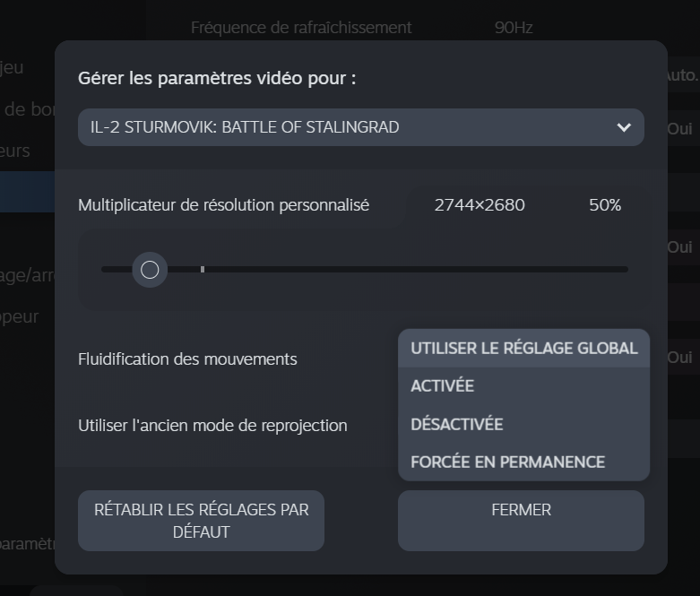Click the highlighted blue sidebar item
The width and height of the screenshot is (700, 596).
click(x=27, y=194)
